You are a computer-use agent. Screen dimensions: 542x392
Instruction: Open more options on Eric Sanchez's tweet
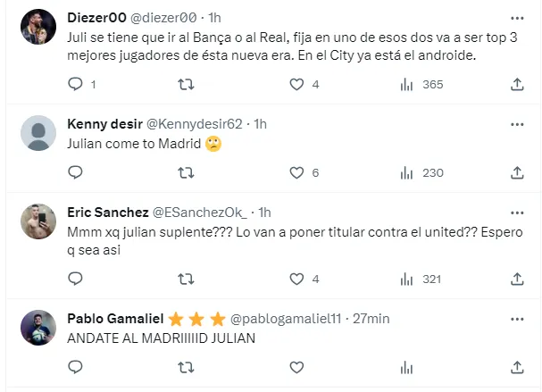(x=517, y=212)
